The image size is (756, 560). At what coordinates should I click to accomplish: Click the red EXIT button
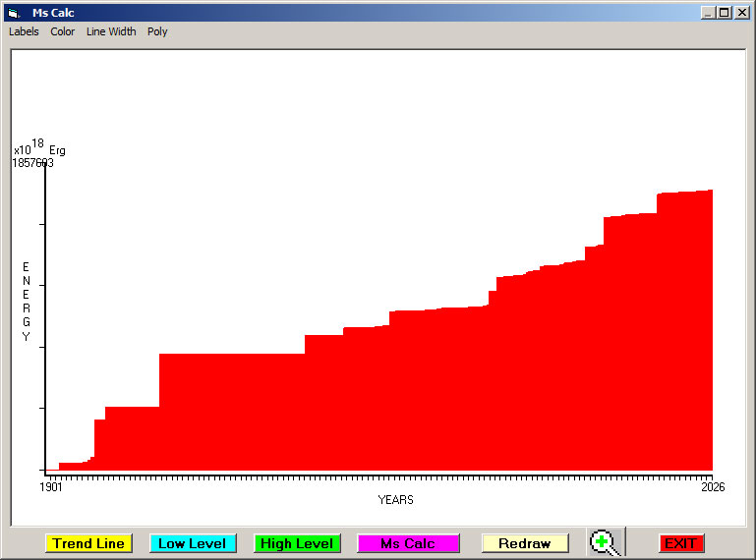point(680,543)
